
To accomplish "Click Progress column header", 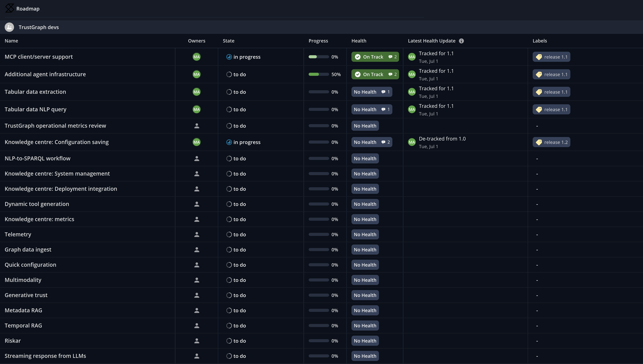I will pyautogui.click(x=318, y=41).
